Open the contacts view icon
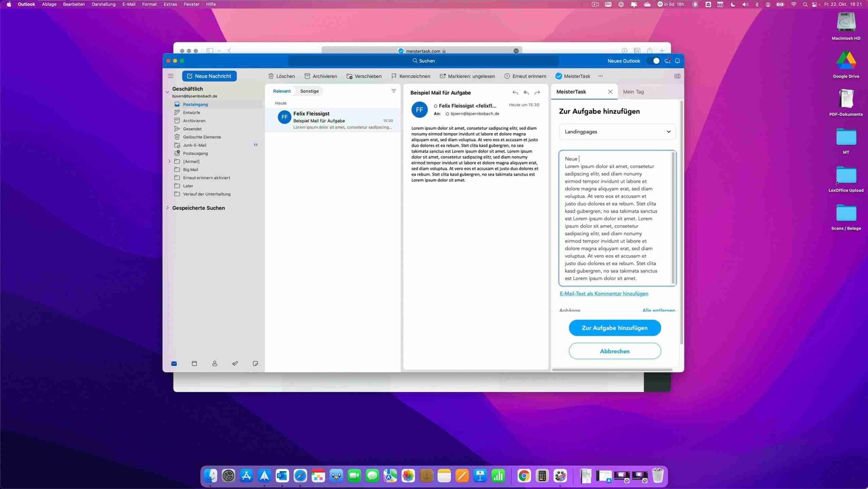Viewport: 868px width, 489px height. click(215, 364)
